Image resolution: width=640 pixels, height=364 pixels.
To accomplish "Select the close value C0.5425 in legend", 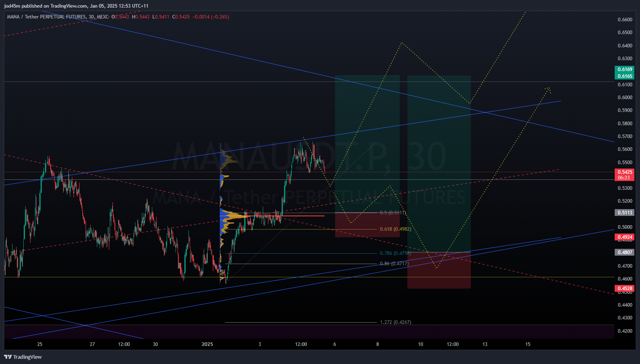I will coord(181,17).
